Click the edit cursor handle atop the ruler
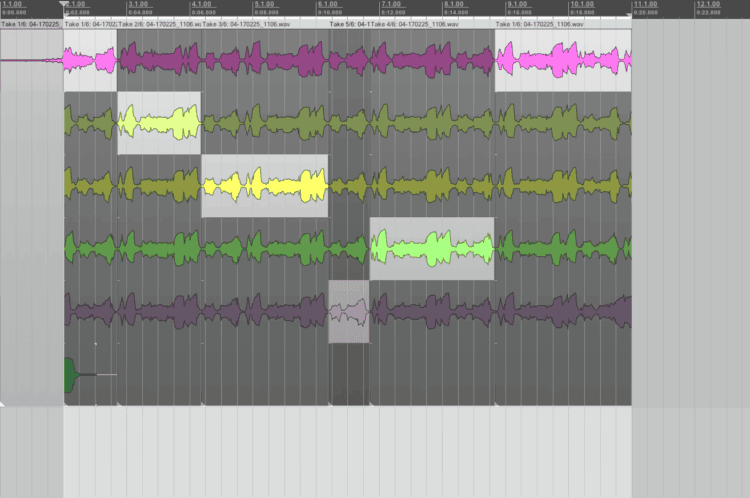Image resolution: width=750 pixels, height=498 pixels. tap(64, 4)
